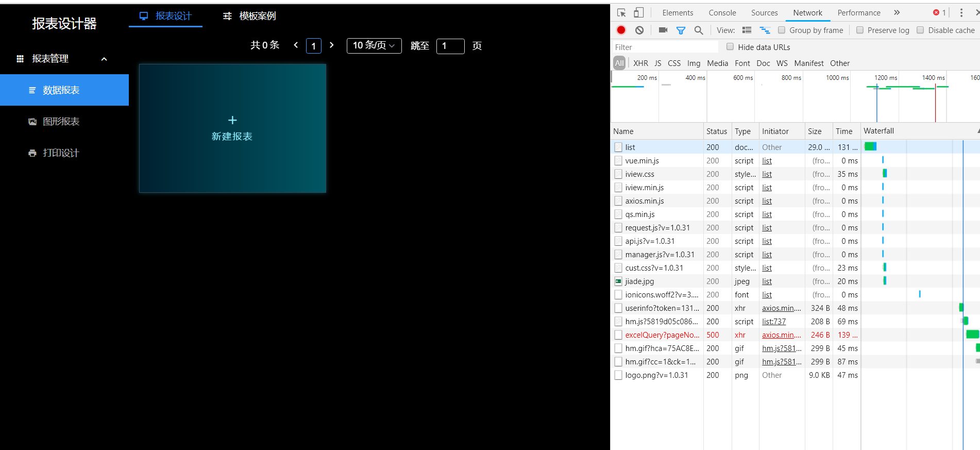Click the 新建报表 label on the card
The image size is (980, 450).
coord(232,137)
